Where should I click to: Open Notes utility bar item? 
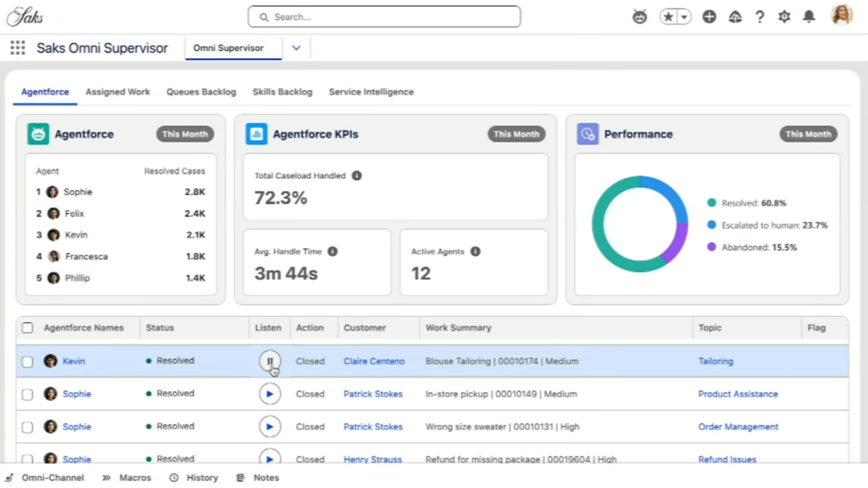[258, 477]
